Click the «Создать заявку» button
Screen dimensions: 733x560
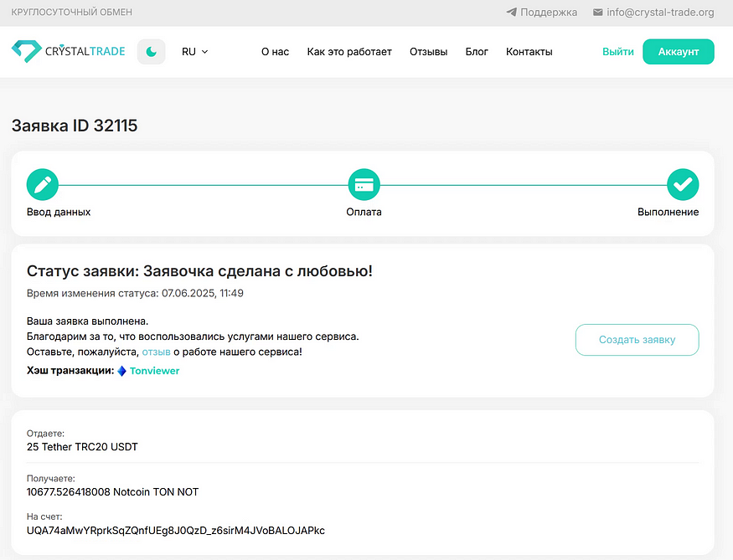coord(638,340)
